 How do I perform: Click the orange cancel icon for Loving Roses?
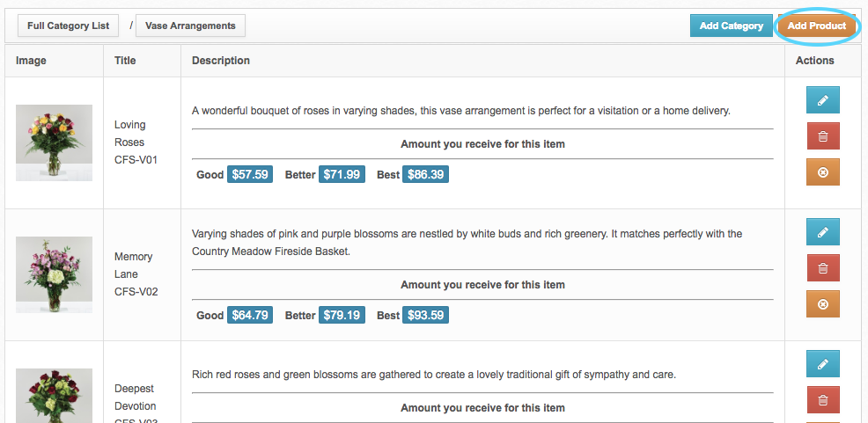[822, 172]
